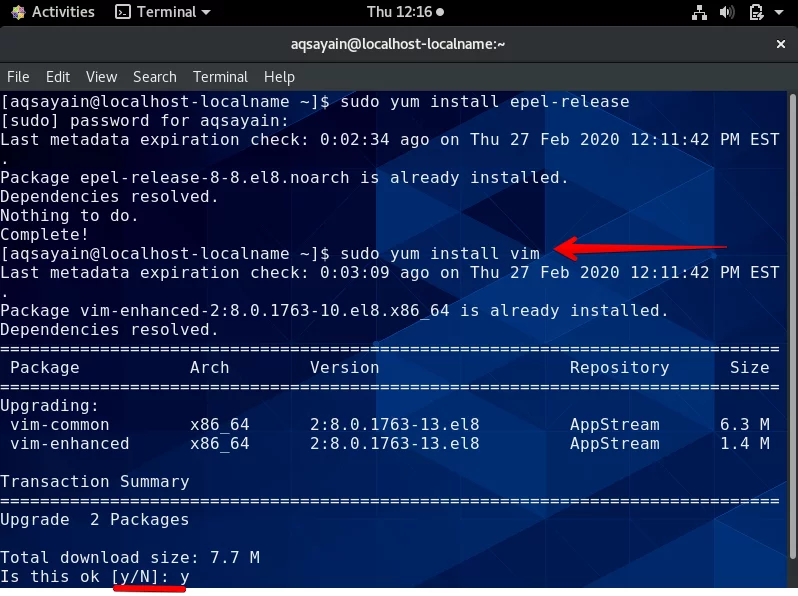Click 'Total download size: 7.7 M'
798x596 pixels.
[x=130, y=558]
